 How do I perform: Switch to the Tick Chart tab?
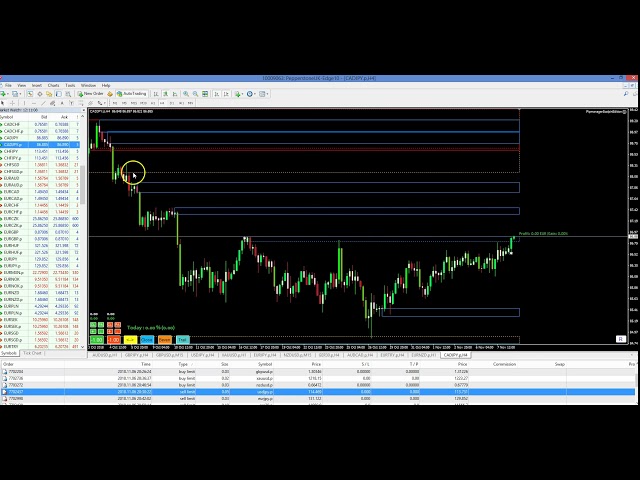point(33,353)
